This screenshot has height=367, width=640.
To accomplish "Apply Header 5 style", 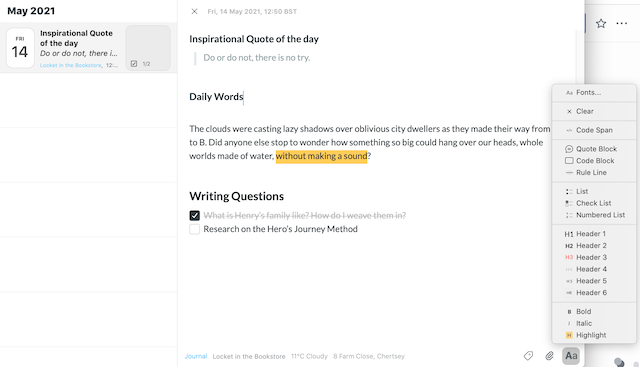I will [x=594, y=281].
